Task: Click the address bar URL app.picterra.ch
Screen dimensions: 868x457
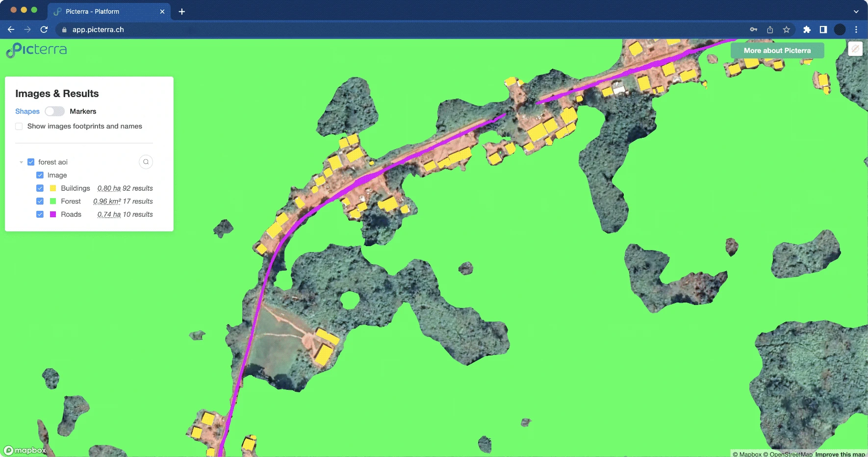Action: [x=98, y=29]
